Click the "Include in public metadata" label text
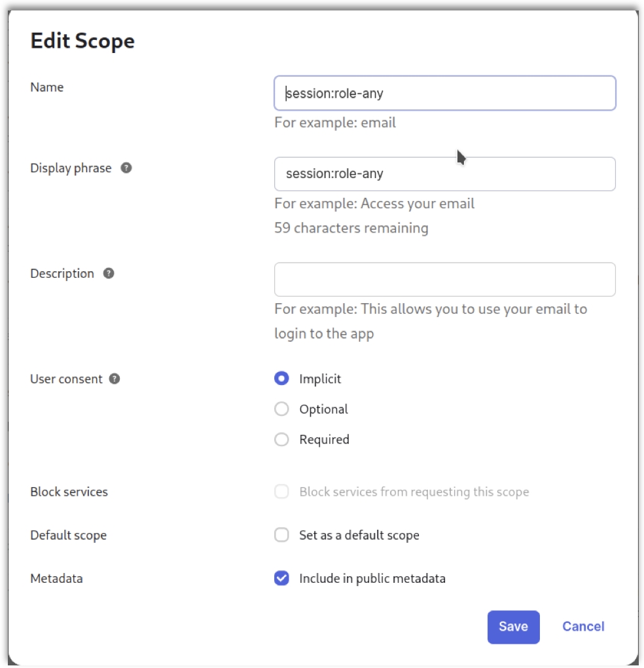 [372, 578]
